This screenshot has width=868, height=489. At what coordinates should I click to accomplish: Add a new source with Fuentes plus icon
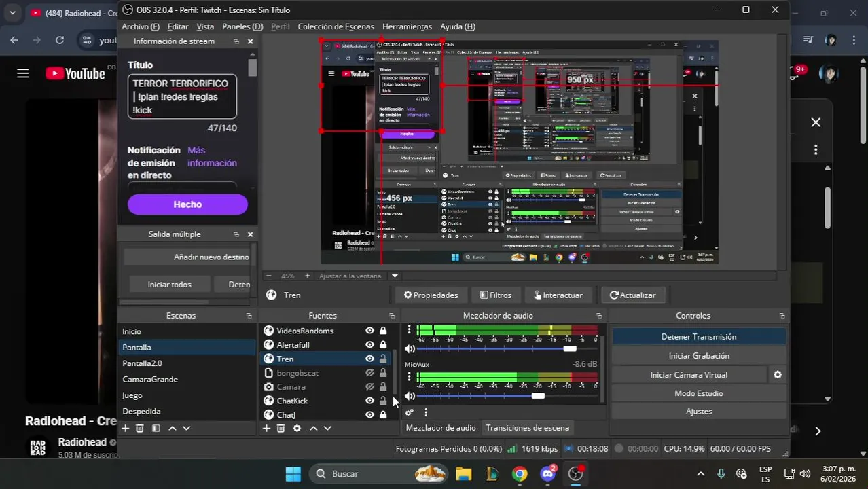[266, 429]
